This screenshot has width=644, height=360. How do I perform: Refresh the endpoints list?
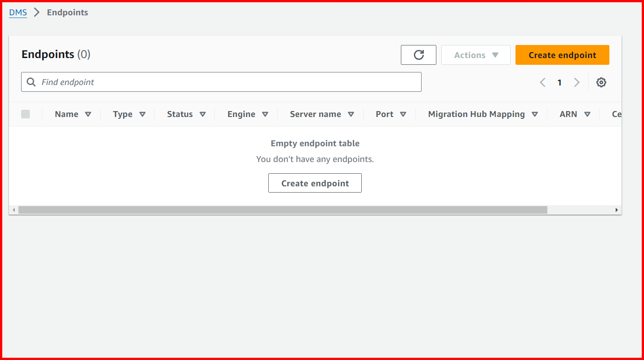click(x=418, y=54)
